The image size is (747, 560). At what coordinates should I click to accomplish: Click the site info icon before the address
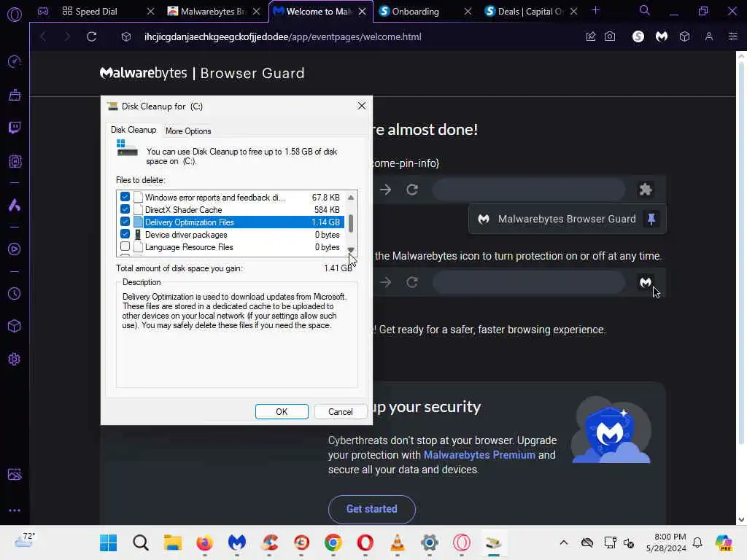click(125, 36)
